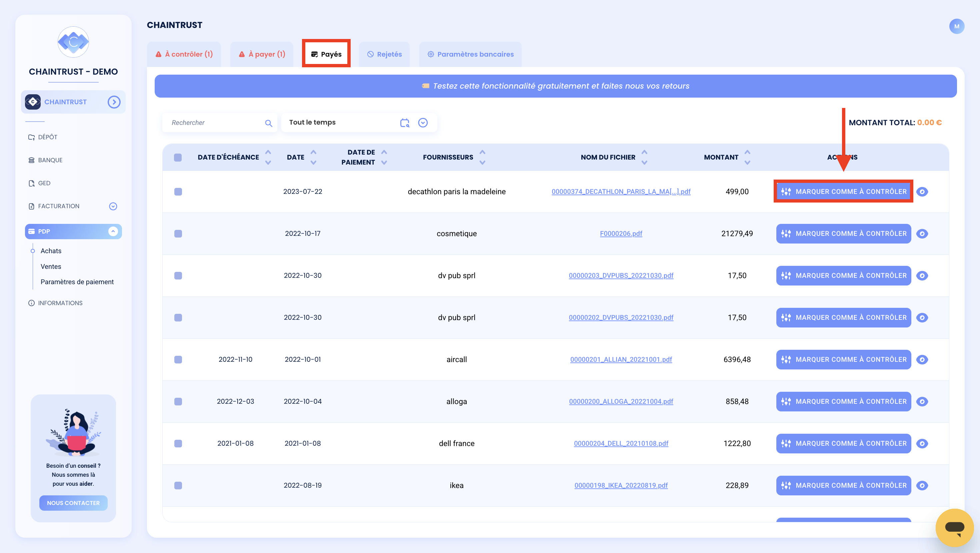The image size is (980, 553).
Task: Sort MONTANT column ascending arrow
Action: tap(748, 152)
